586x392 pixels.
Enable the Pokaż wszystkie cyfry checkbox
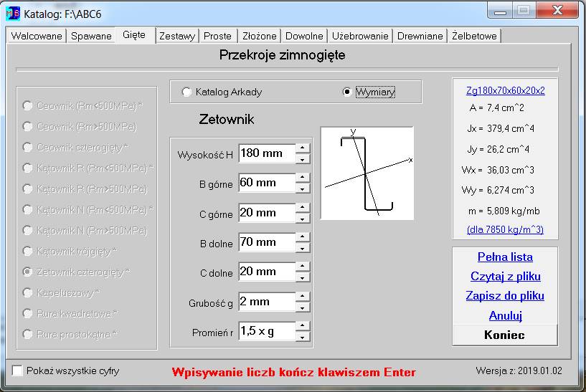click(18, 371)
